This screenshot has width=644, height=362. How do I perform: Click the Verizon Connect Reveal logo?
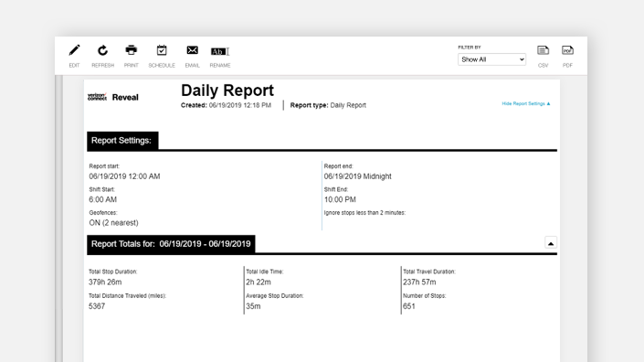[x=113, y=98]
